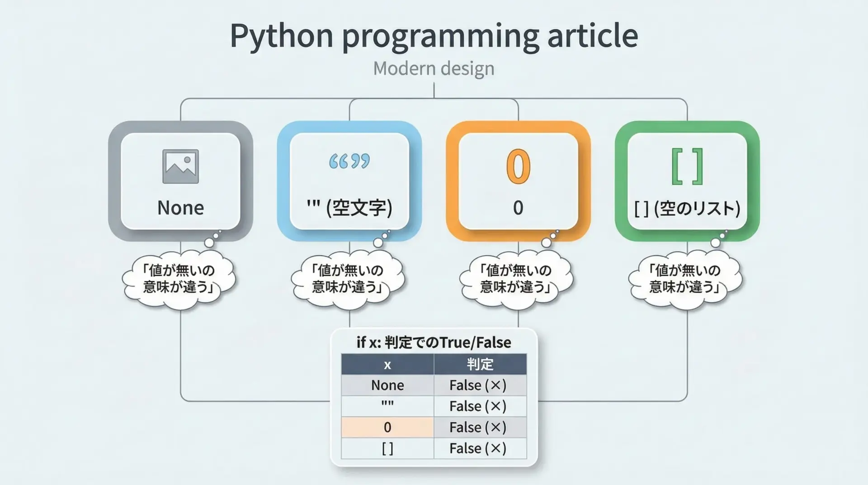868x485 pixels.
Task: Select the orange highlighted 0 table cell
Action: [387, 427]
